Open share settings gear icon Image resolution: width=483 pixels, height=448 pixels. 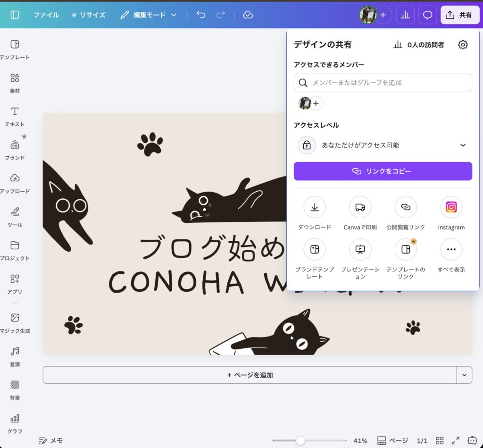463,45
